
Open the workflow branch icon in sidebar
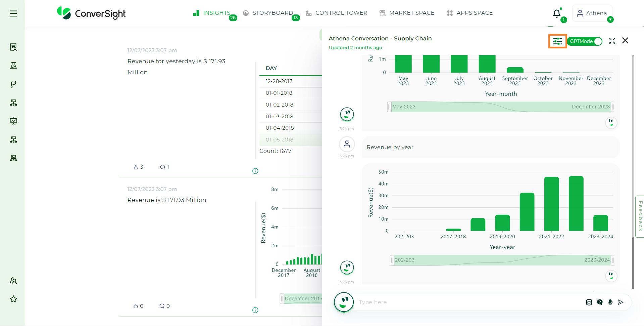tap(13, 84)
